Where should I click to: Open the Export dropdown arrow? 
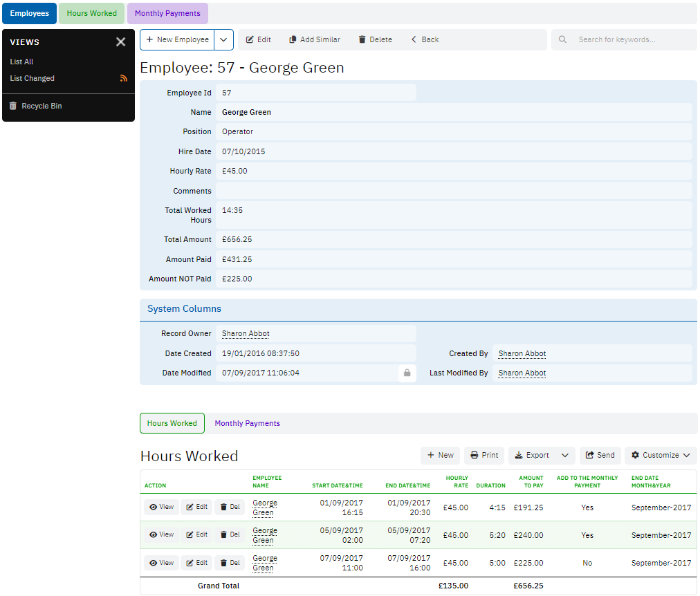tap(565, 456)
